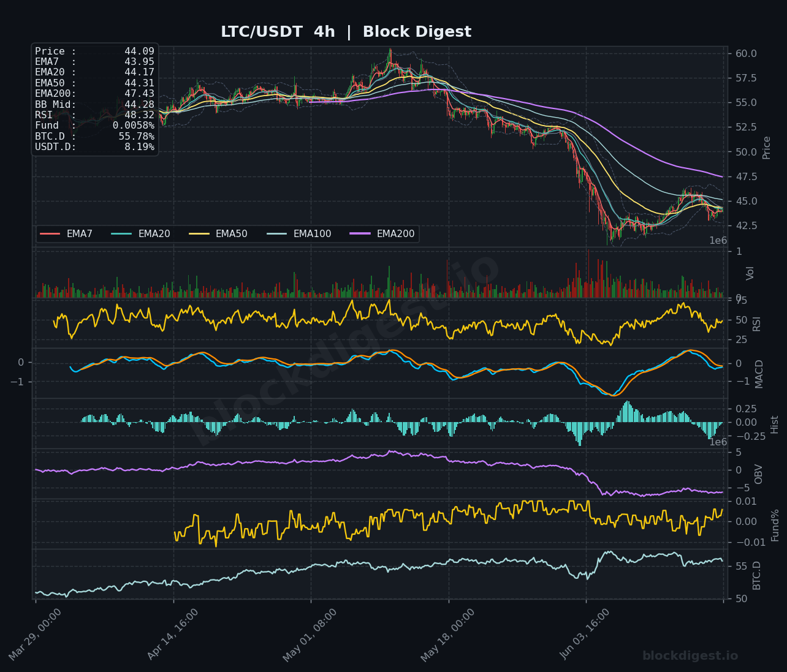
Task: Click the EMA50 legend entry
Action: tap(218, 234)
